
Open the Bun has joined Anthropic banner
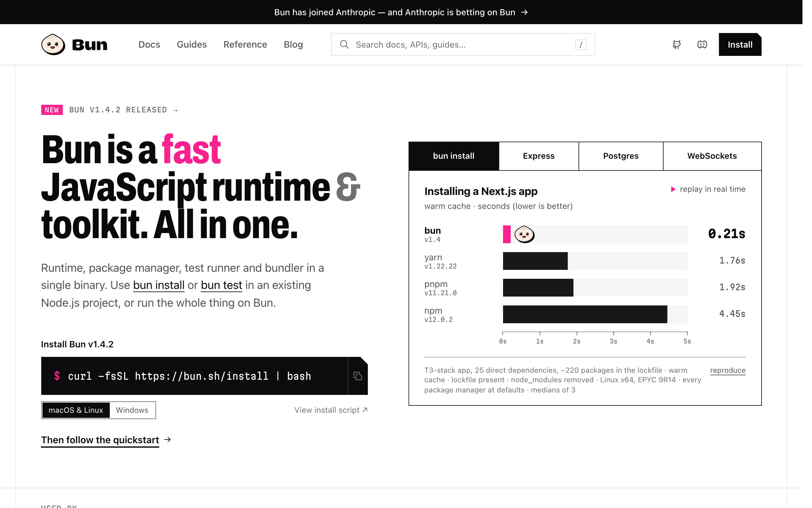[x=401, y=12]
